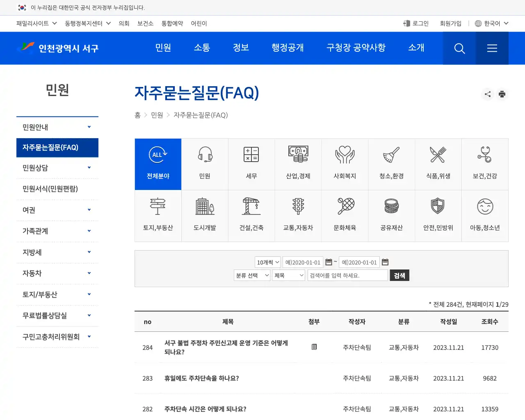This screenshot has width=525, height=420.
Task: Open the page share icon
Action: 487,94
